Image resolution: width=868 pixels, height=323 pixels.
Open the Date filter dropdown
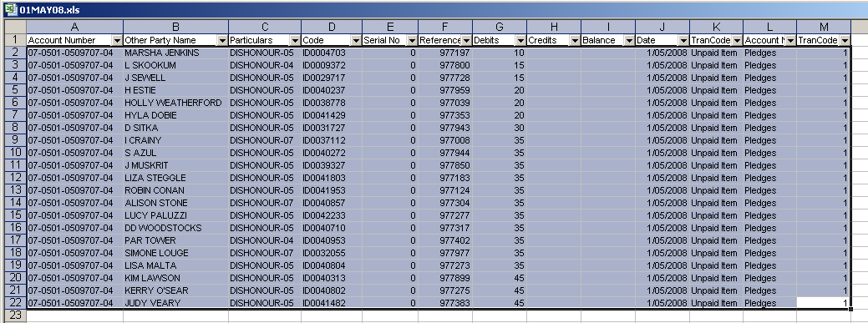click(683, 40)
